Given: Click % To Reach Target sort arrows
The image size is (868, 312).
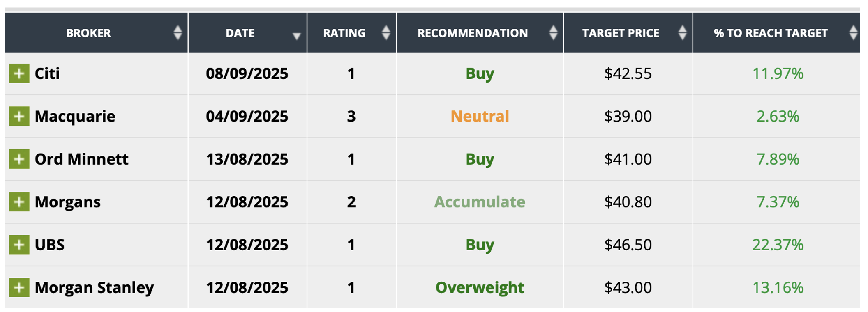Looking at the screenshot, I should tap(853, 33).
